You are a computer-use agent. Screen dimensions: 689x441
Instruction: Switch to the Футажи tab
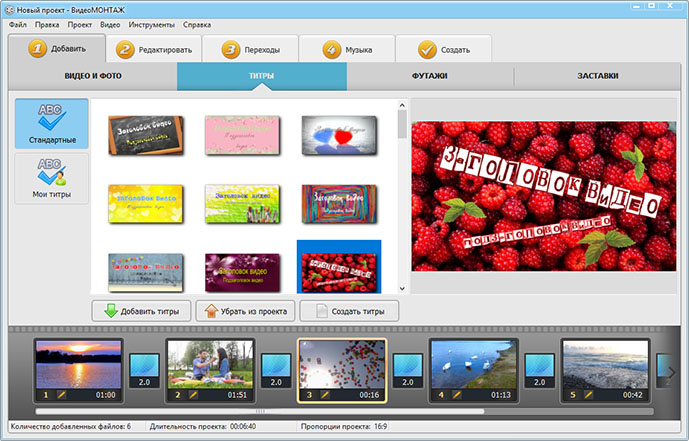point(429,76)
